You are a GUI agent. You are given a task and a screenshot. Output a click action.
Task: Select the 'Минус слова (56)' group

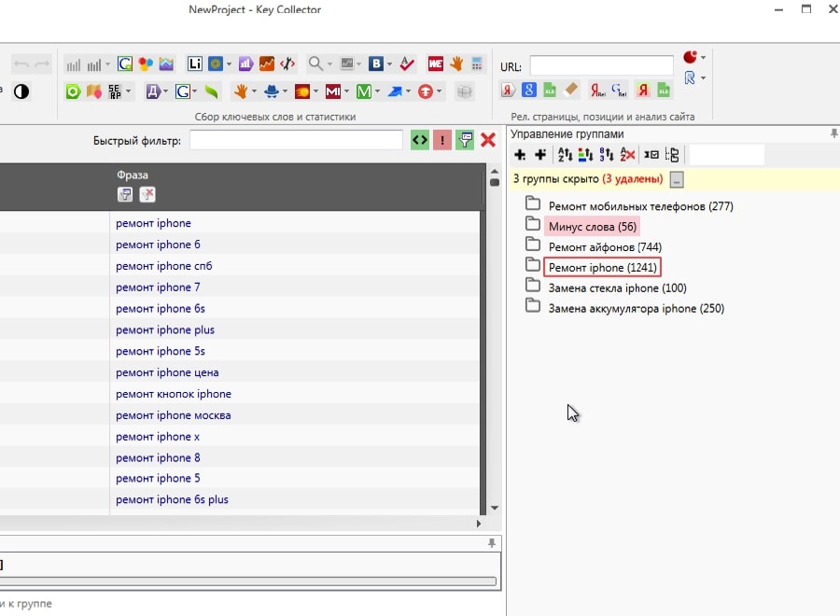[593, 226]
